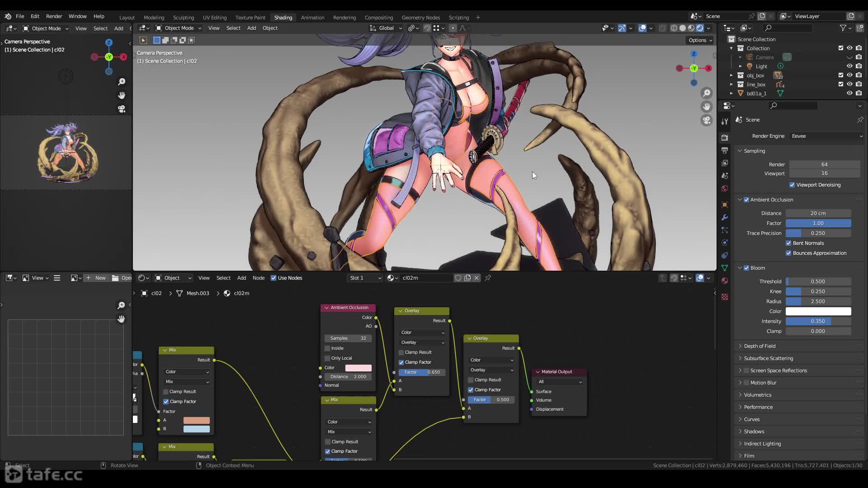Open Node menu in shader editor
Viewport: 868px width, 488px height.
tap(259, 278)
